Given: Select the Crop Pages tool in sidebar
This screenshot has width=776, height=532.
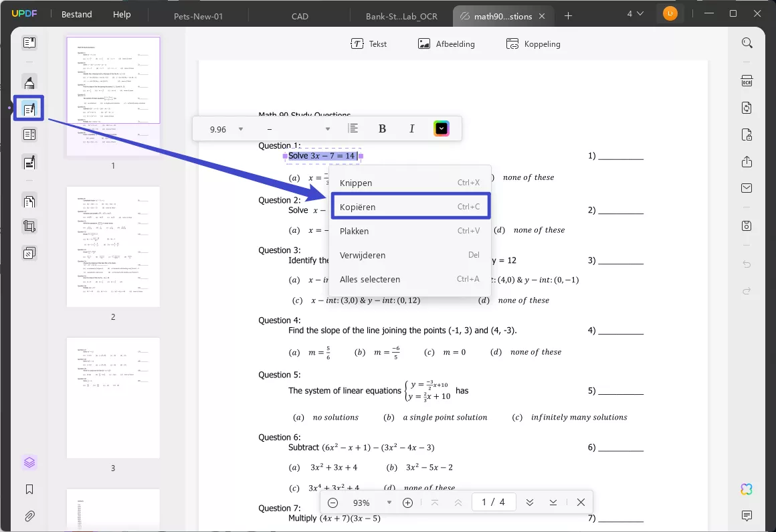Looking at the screenshot, I should [x=29, y=227].
